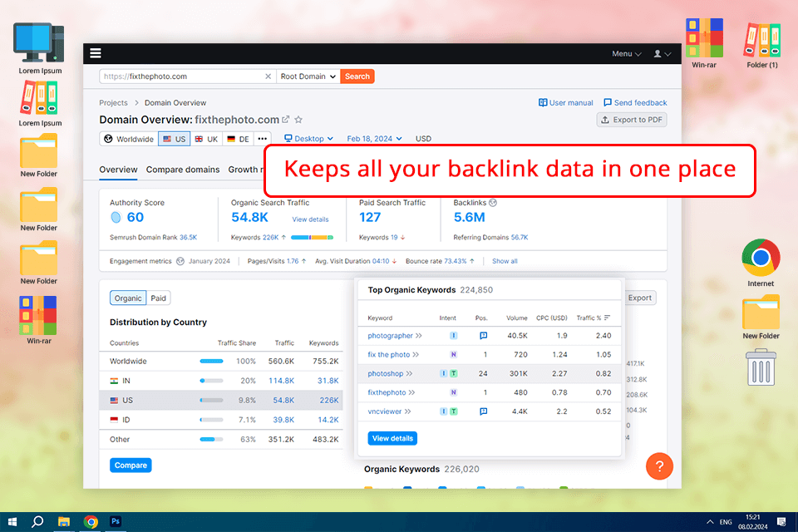
Task: Open the user account icon menu
Action: coord(663,53)
